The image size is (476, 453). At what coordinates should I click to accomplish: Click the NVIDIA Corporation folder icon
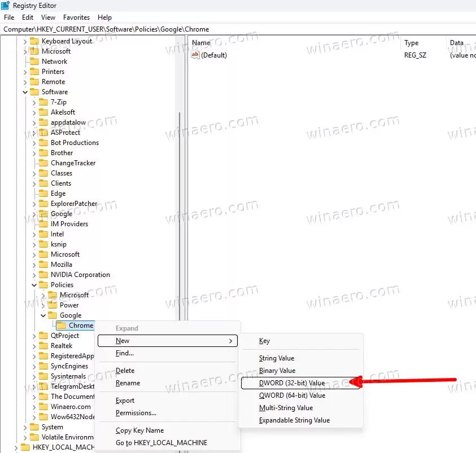(43, 275)
